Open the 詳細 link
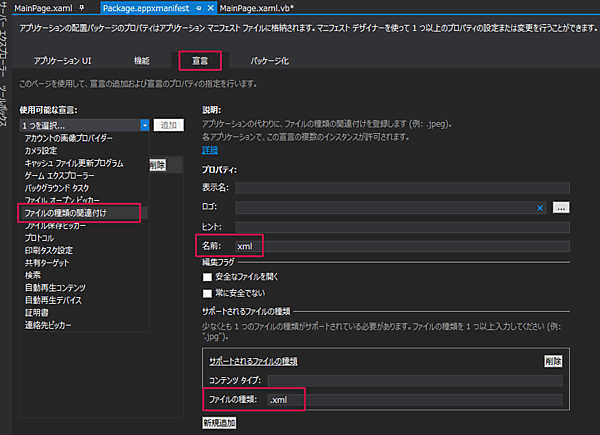 [x=209, y=149]
